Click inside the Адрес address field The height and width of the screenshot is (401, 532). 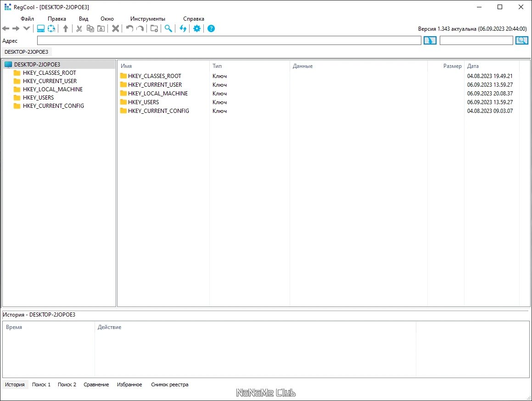click(229, 40)
